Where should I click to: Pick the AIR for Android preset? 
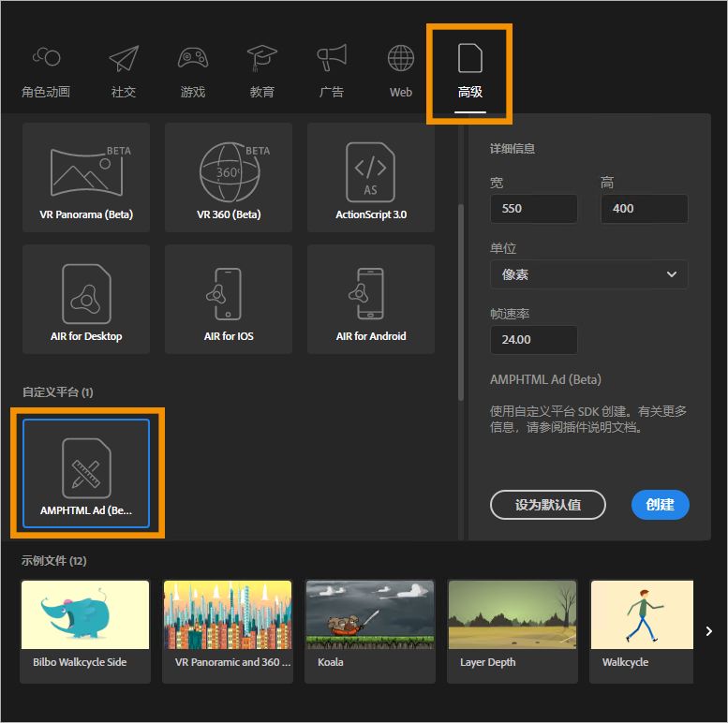click(371, 300)
